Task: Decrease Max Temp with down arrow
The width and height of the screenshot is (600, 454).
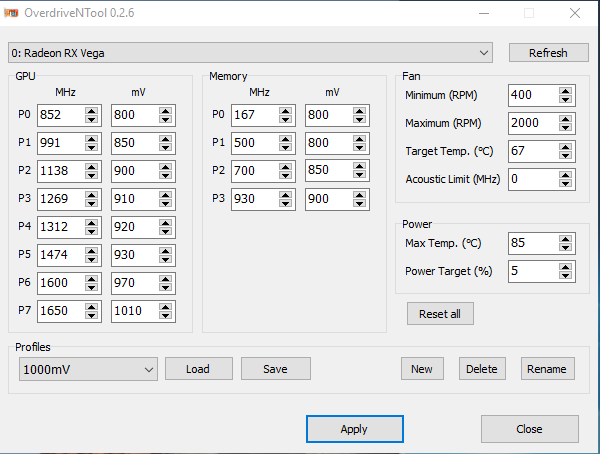Action: coord(565,247)
